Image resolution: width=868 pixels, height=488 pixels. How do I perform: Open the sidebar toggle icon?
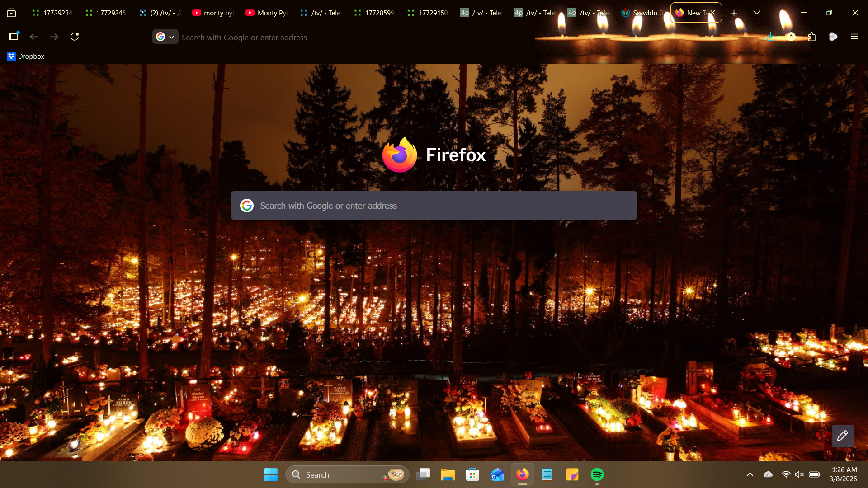(x=14, y=37)
